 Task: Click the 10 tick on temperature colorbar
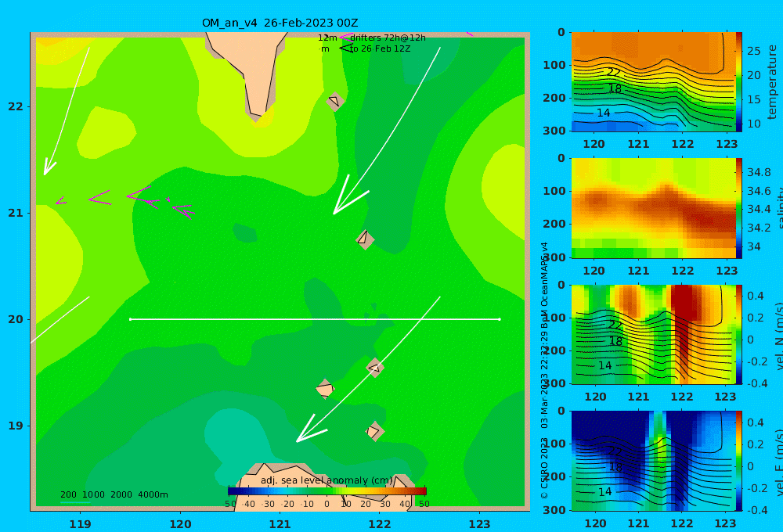(x=753, y=124)
